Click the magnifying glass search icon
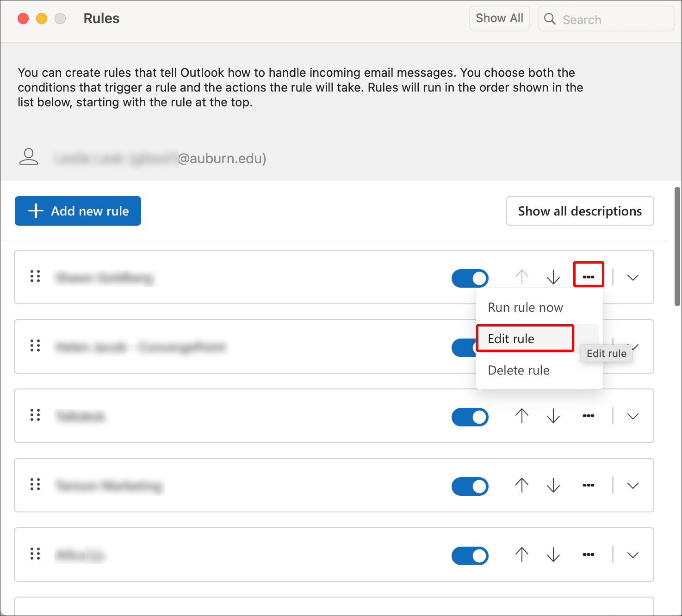682x616 pixels. click(x=550, y=19)
